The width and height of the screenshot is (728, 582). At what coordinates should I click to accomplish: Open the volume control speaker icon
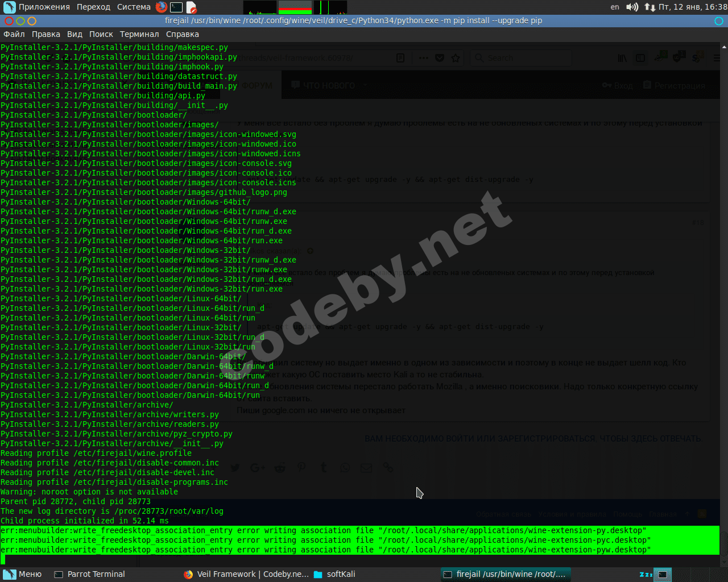point(632,7)
